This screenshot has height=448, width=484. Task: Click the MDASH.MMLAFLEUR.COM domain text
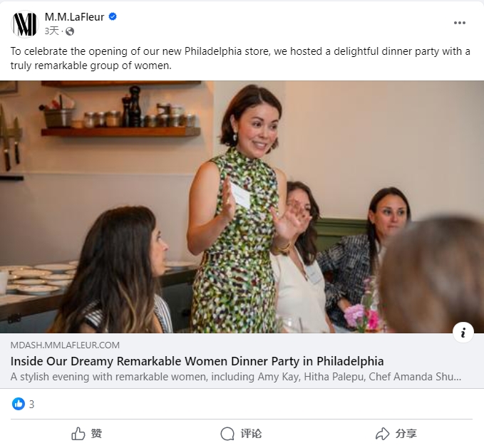point(65,345)
